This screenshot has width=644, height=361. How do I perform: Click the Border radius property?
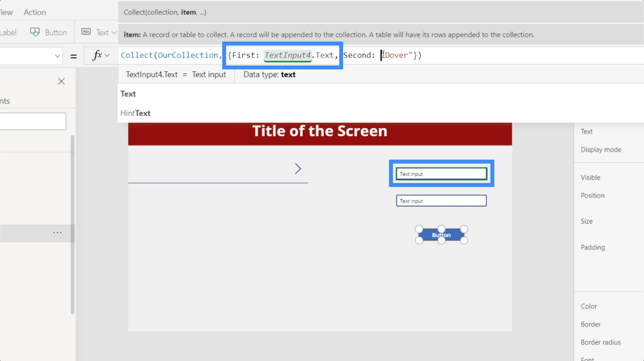tap(600, 343)
